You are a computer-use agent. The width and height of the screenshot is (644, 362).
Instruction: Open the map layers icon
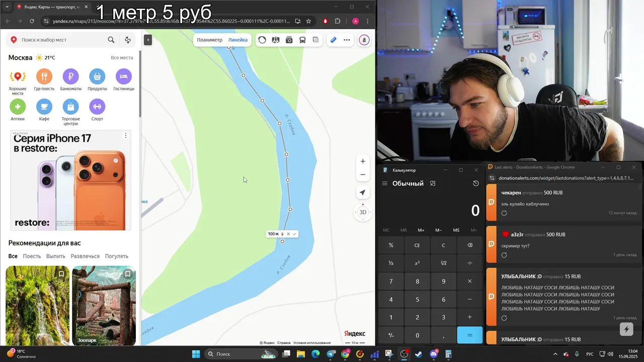(316, 40)
